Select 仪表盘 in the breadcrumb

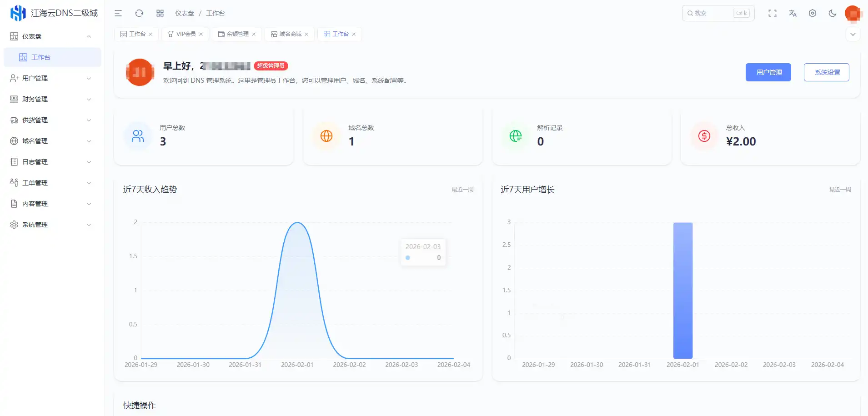184,13
